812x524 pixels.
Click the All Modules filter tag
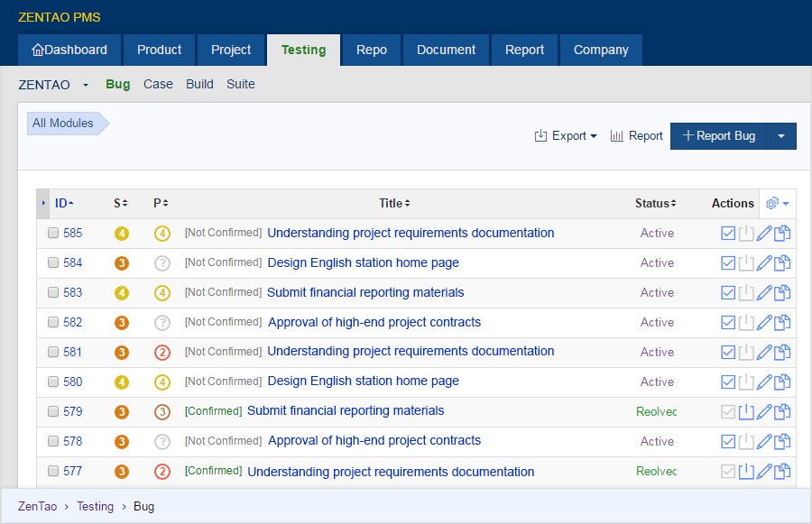tap(68, 124)
